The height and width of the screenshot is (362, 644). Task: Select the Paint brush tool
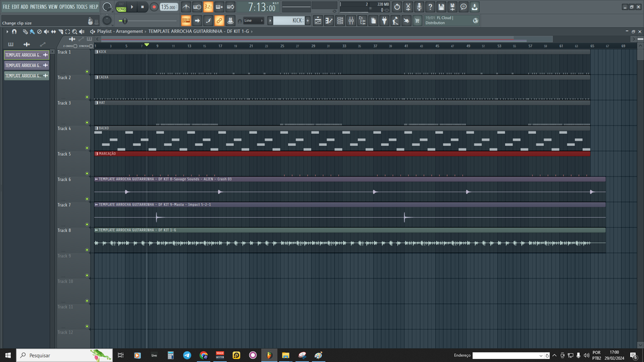tap(32, 31)
